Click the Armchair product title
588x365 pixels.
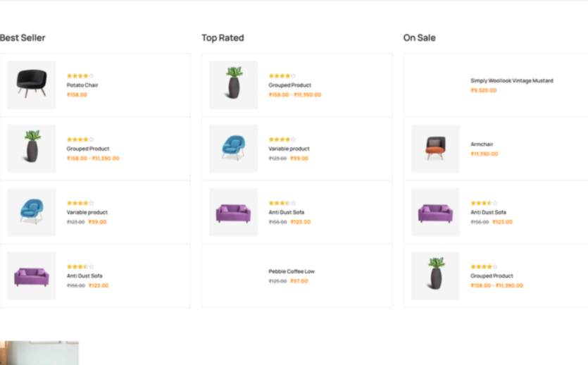pos(482,144)
